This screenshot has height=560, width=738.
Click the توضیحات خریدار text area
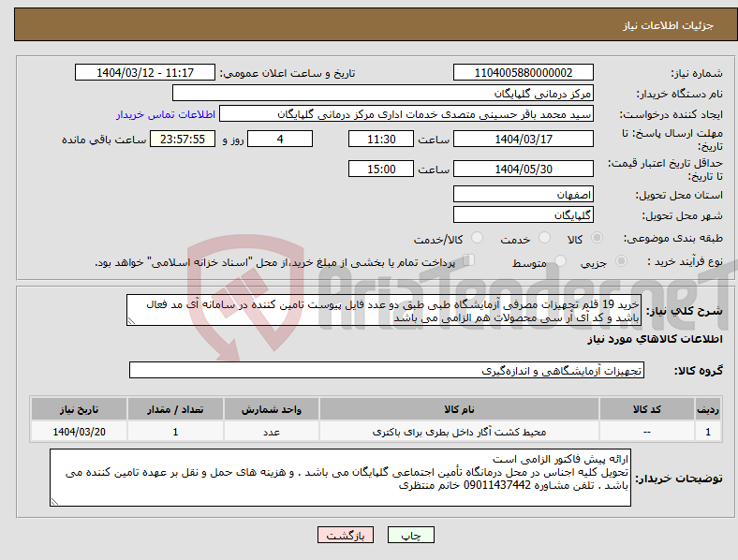coord(340,478)
